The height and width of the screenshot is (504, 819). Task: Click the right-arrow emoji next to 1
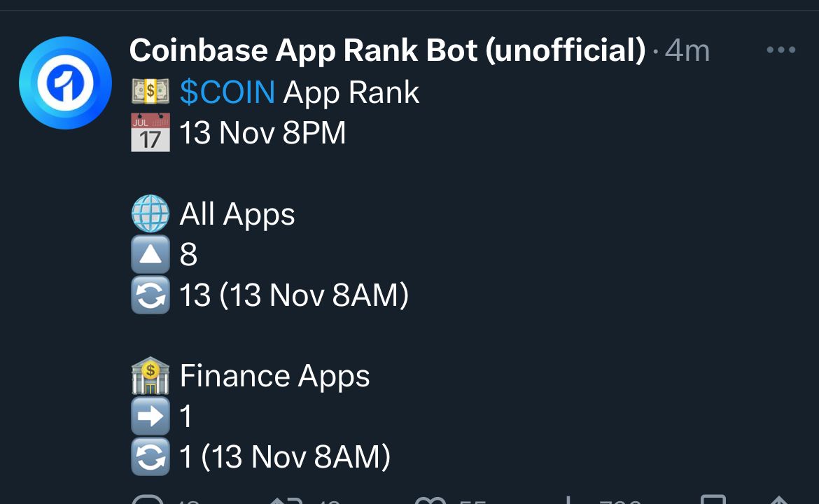point(150,416)
